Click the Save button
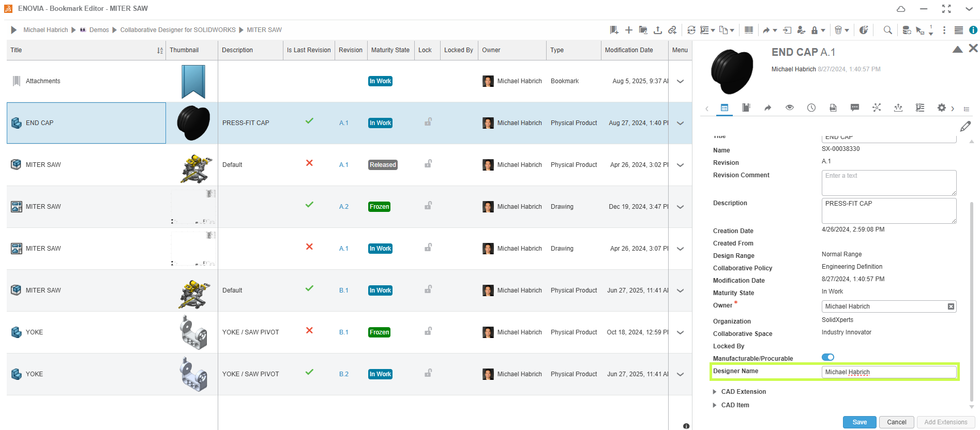980x430 pixels. [860, 422]
